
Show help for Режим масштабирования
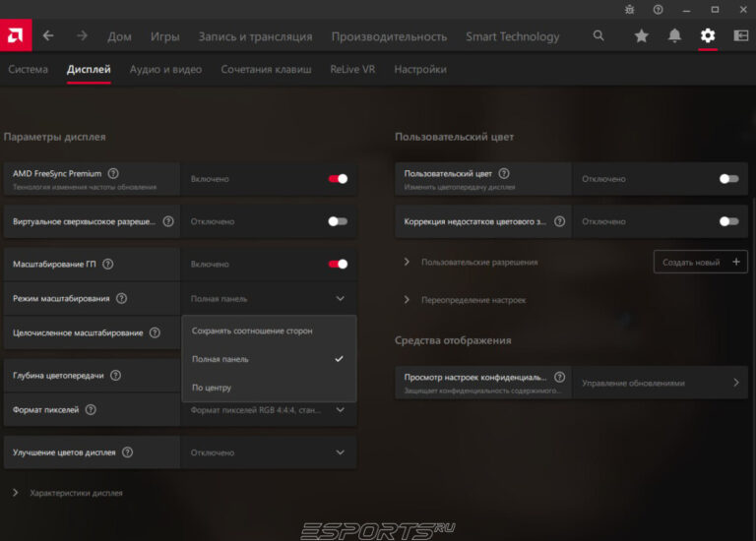coord(121,298)
